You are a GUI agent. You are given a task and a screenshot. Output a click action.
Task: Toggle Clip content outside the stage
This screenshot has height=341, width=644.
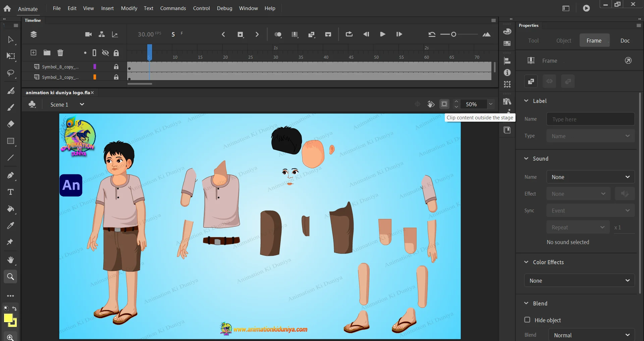tap(444, 104)
